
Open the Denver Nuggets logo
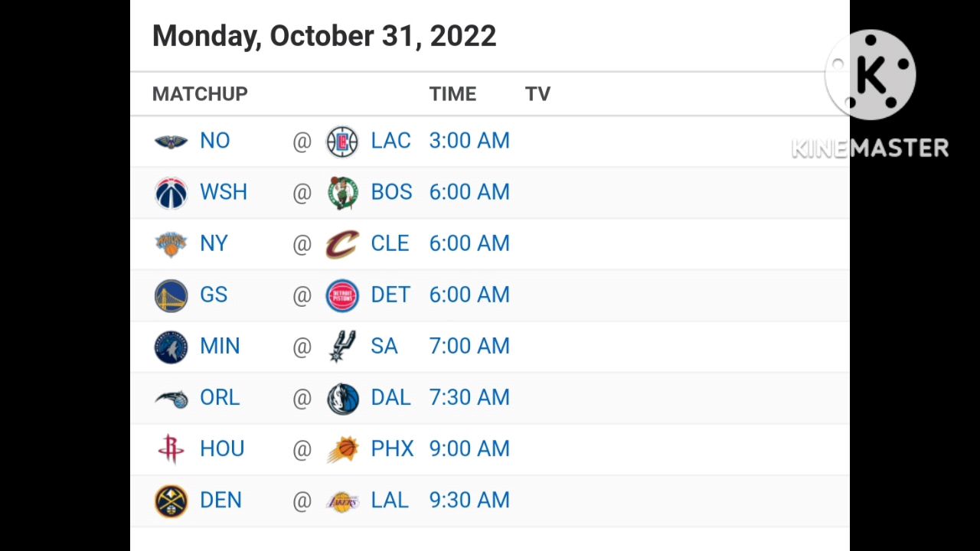click(171, 500)
